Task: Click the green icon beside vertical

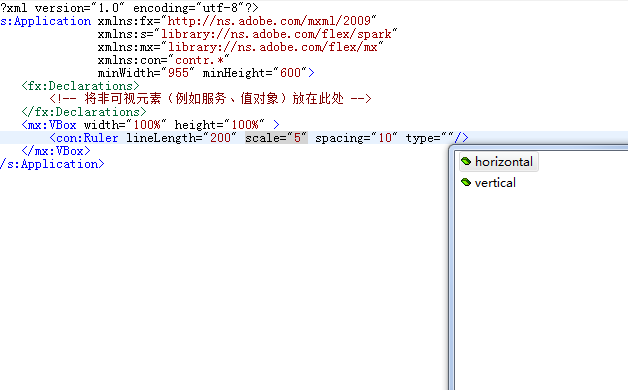Action: [x=466, y=183]
